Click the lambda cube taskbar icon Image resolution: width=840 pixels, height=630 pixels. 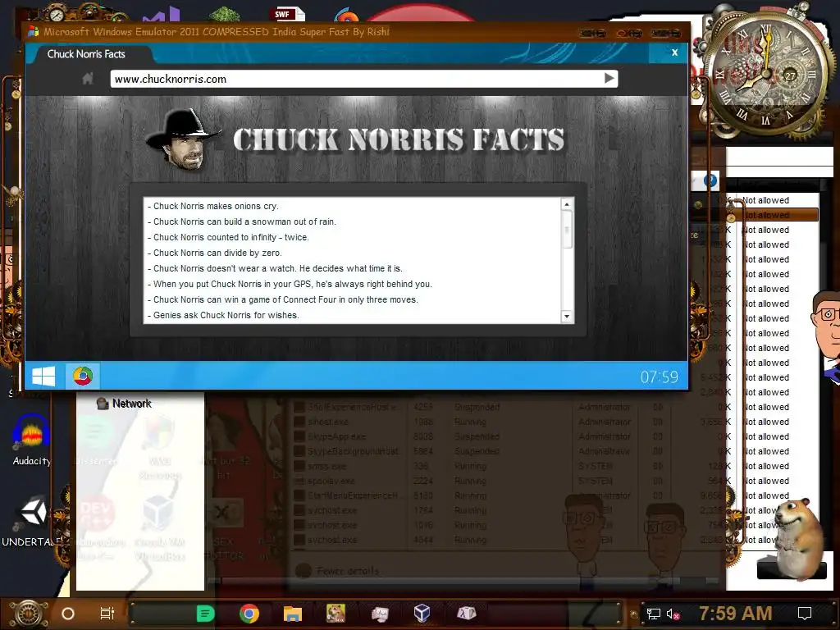coord(466,613)
